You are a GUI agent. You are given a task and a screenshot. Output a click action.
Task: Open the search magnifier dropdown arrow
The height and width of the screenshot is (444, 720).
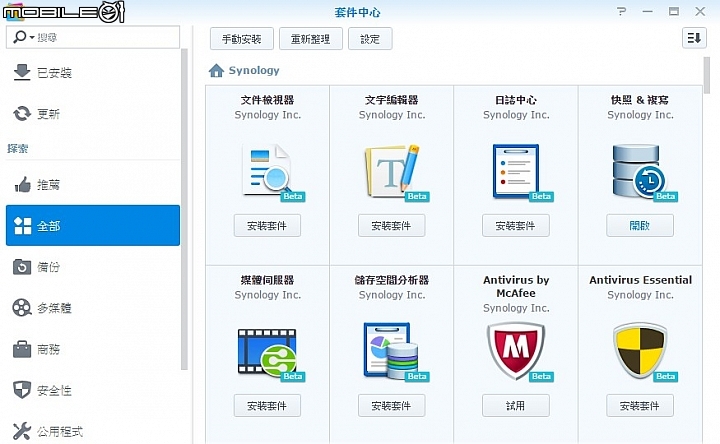(32, 37)
